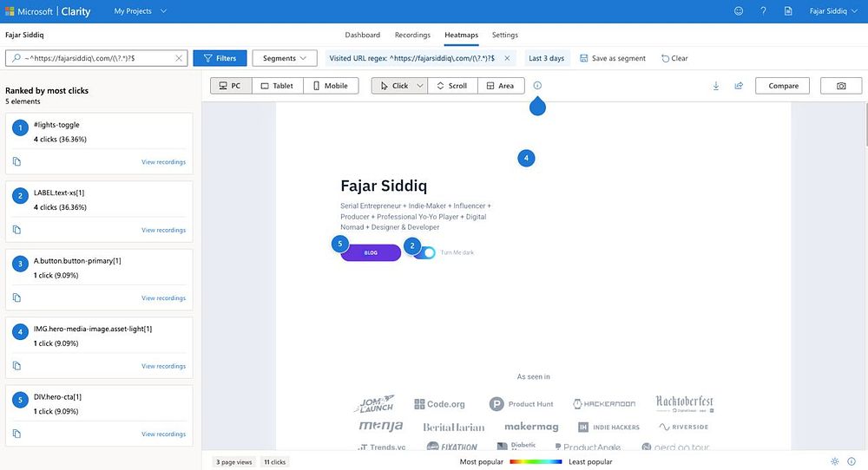Click the popularity color gradient legend
Viewport: 868px width, 470px height.
(x=536, y=461)
